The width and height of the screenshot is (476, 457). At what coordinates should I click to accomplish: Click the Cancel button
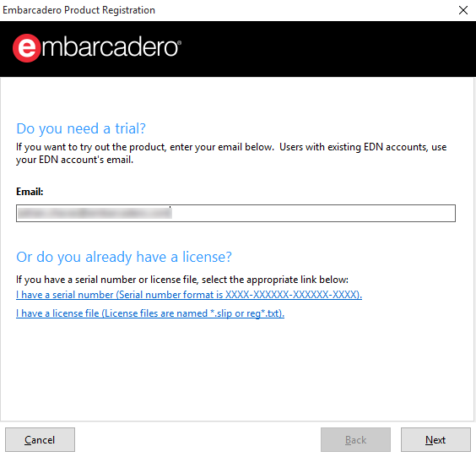[x=40, y=439]
